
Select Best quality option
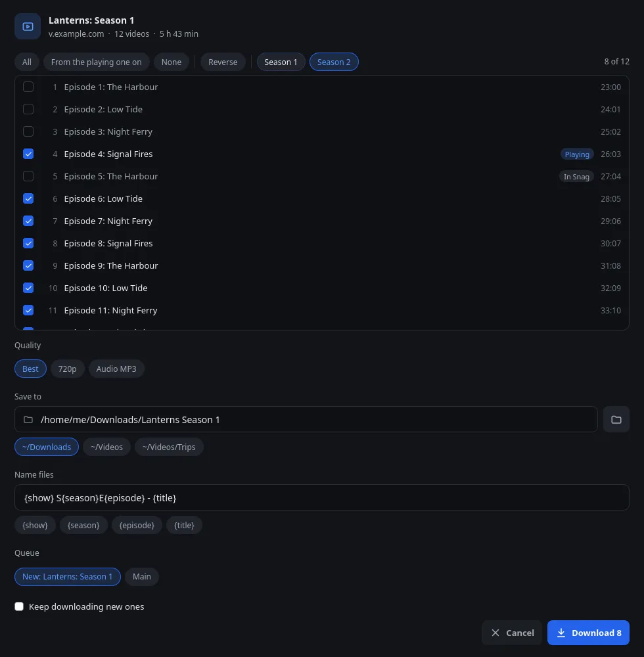[x=30, y=369]
